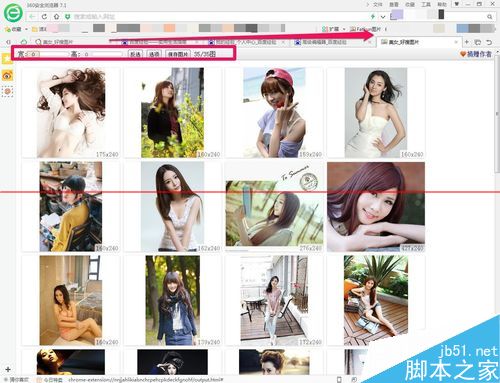The height and width of the screenshot is (383, 500).
Task: Click the first status bar item at bottom-left
Action: [x=16, y=379]
